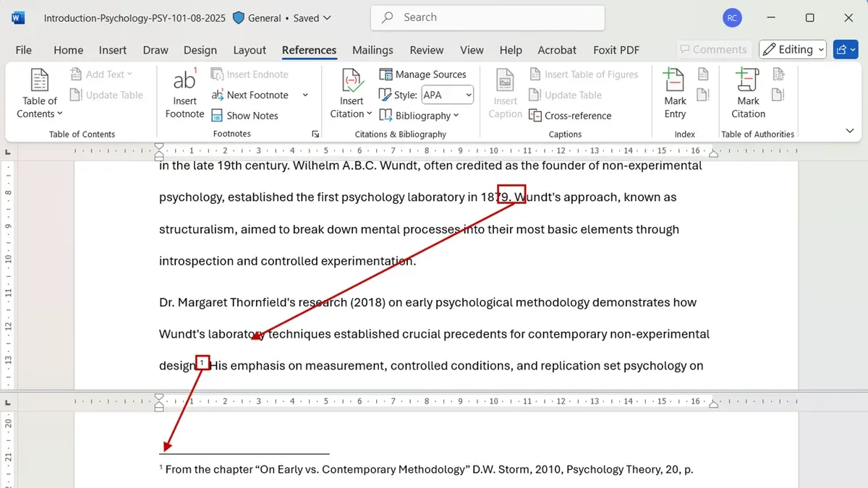
Task: Switch to the View tab
Action: tap(472, 50)
